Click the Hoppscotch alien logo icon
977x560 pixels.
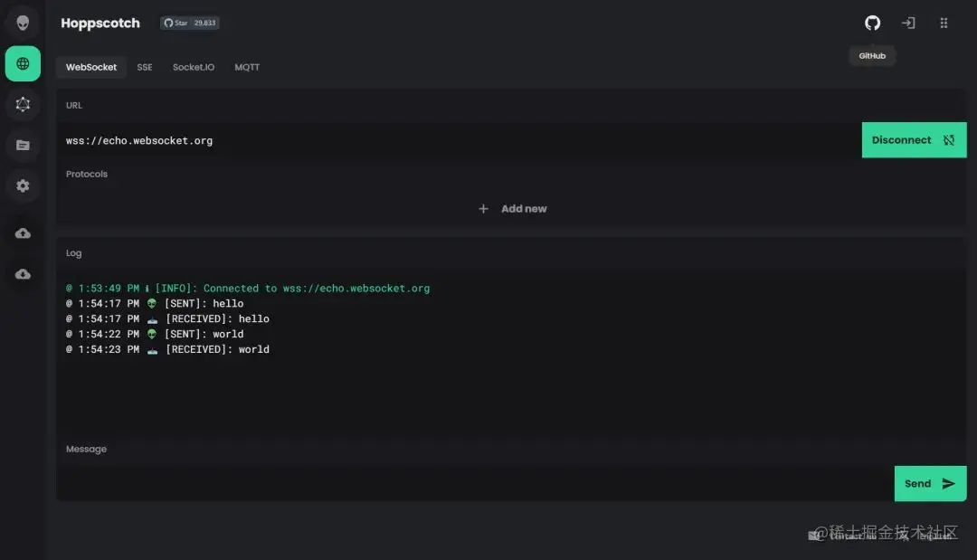click(x=23, y=23)
